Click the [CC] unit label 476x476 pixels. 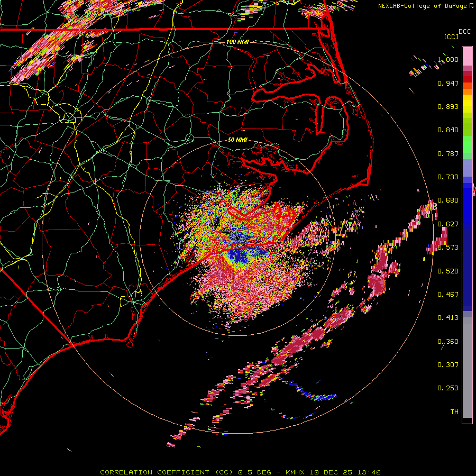(451, 36)
